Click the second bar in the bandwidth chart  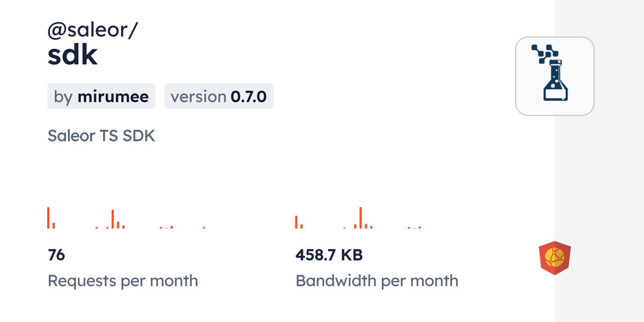(x=301, y=226)
